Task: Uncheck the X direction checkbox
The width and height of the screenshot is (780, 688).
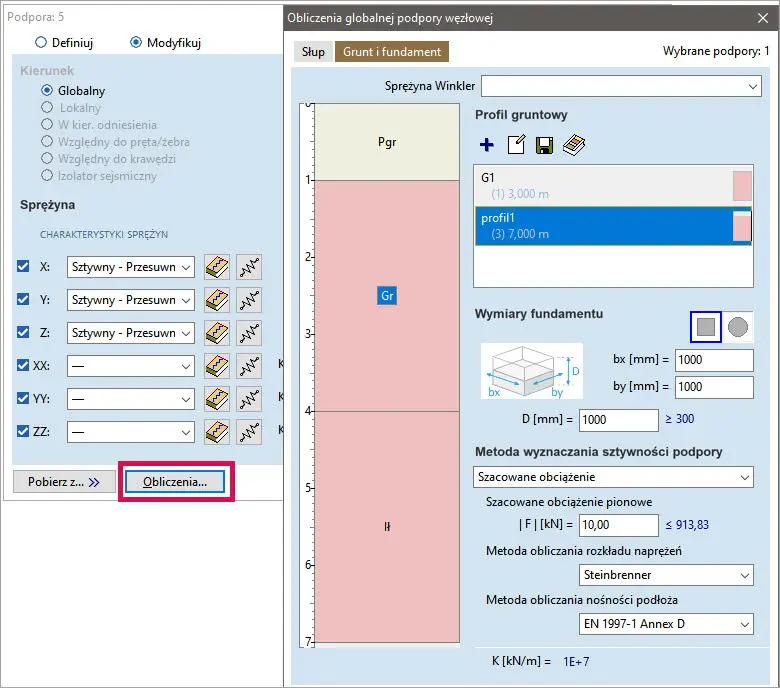Action: (24, 267)
